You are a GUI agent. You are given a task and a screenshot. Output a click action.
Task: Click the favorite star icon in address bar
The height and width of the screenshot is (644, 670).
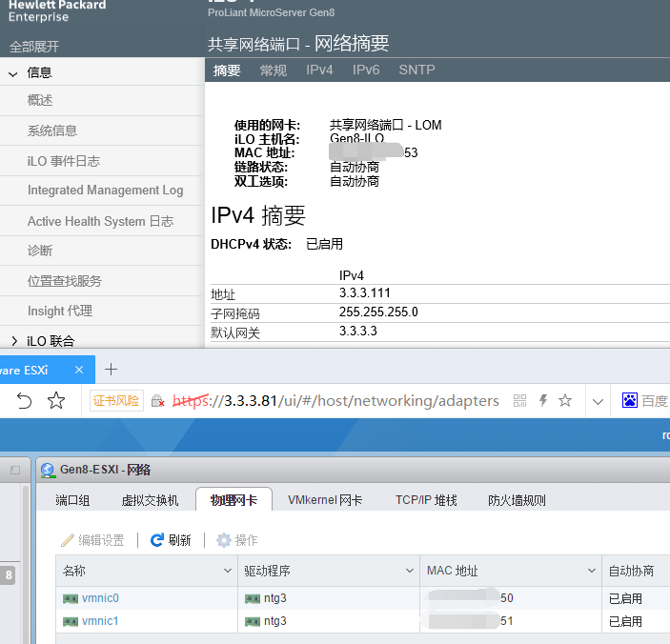pyautogui.click(x=565, y=400)
